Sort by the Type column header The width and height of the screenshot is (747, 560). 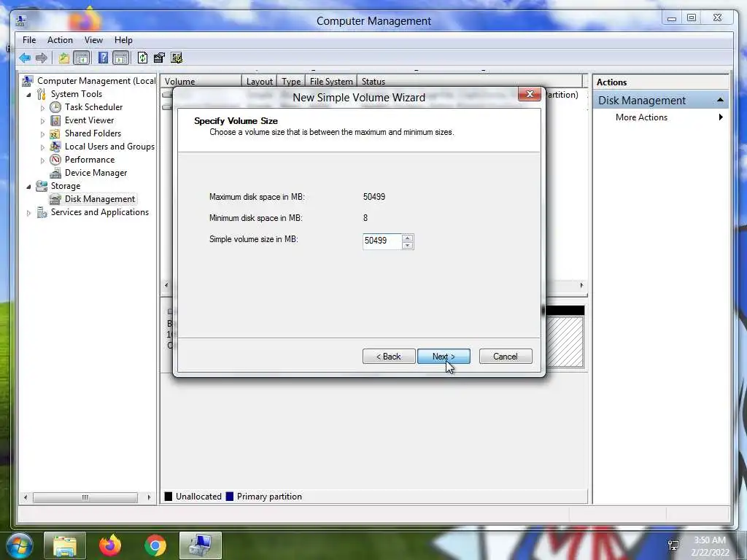click(291, 82)
